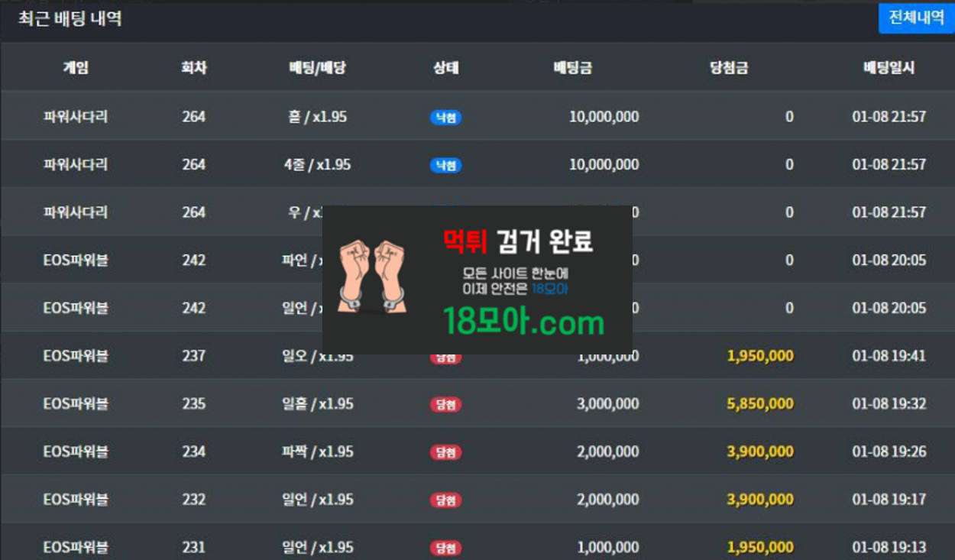955x560 pixels.
Task: Select the 배팅금 column header
Action: 572,67
